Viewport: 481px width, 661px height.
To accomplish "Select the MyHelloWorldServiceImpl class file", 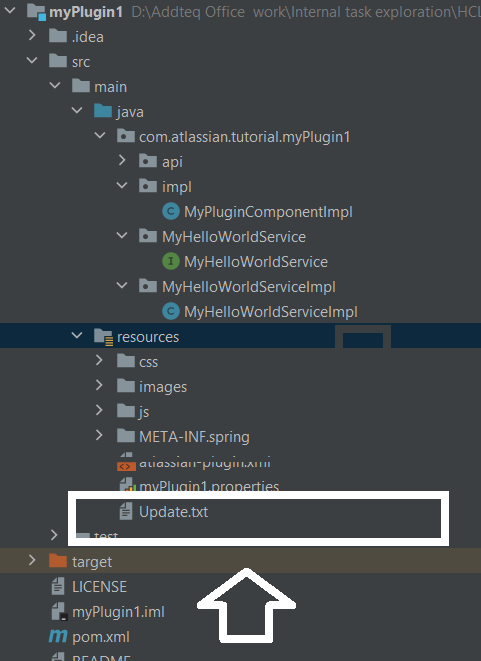I will click(x=271, y=312).
